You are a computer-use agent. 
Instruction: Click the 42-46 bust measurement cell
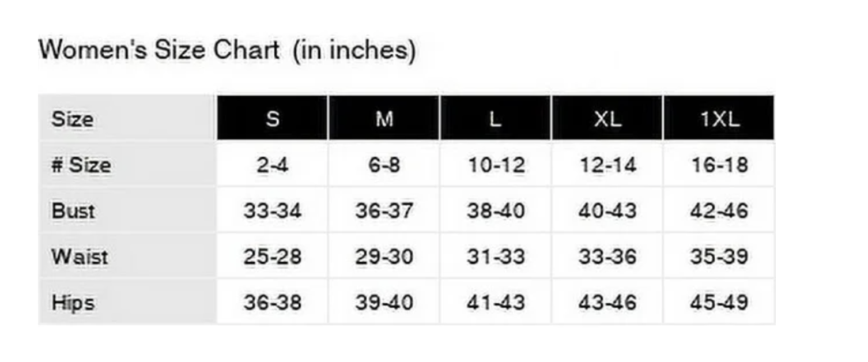pyautogui.click(x=719, y=210)
